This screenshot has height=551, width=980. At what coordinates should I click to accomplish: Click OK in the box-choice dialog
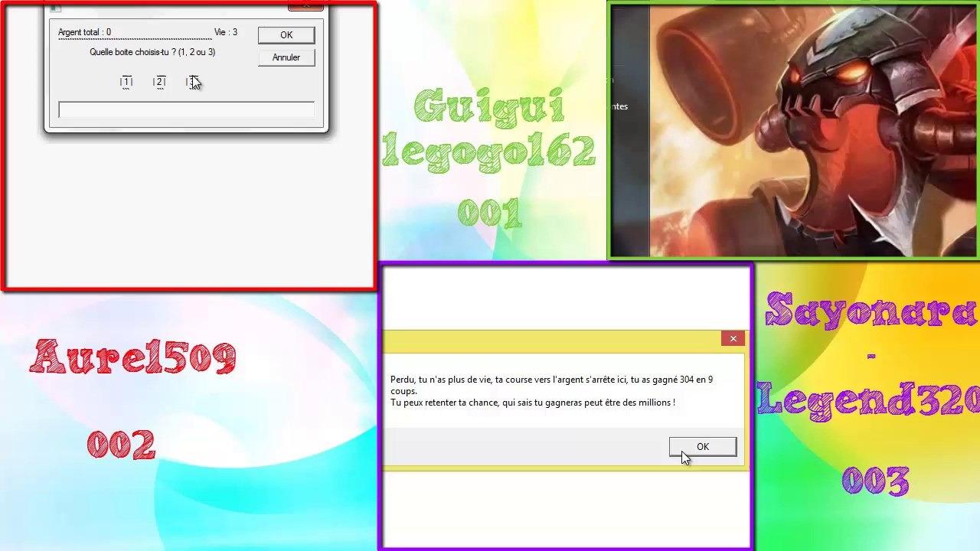[x=286, y=35]
